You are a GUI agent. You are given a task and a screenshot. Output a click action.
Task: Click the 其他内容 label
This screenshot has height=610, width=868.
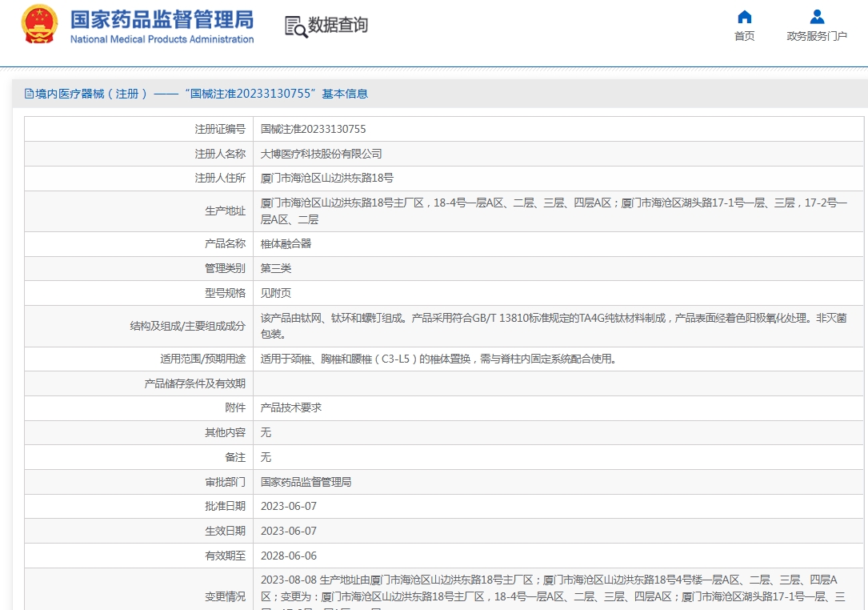[225, 433]
